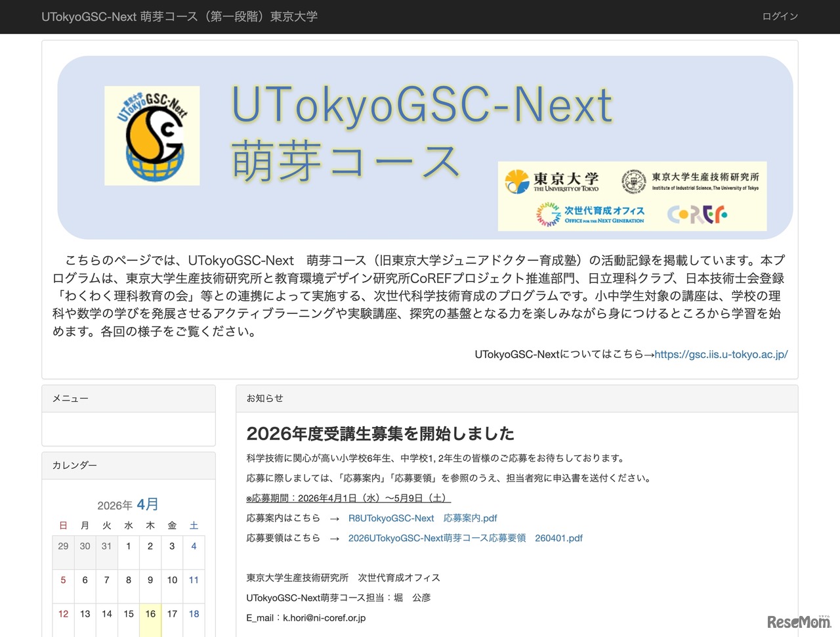The width and height of the screenshot is (840, 637).
Task: Select the UTokyoGSC-Next site title in the navbar
Action: click(179, 16)
